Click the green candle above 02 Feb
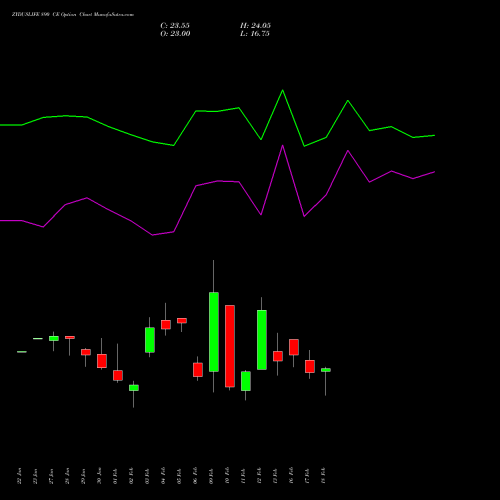 [134, 388]
